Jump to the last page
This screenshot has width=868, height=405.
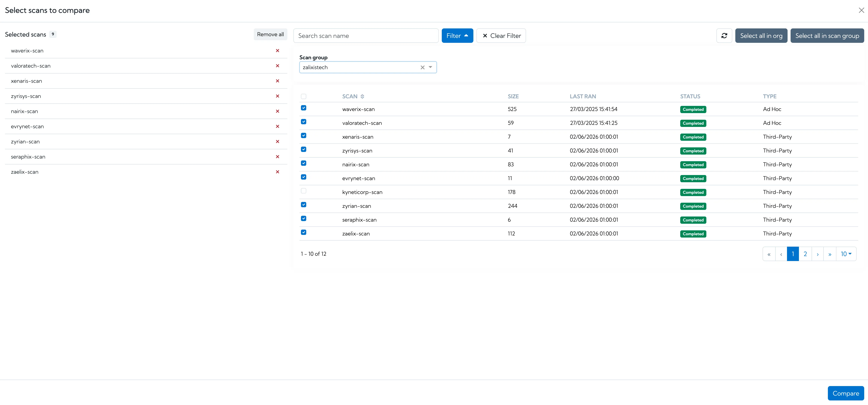coord(830,254)
